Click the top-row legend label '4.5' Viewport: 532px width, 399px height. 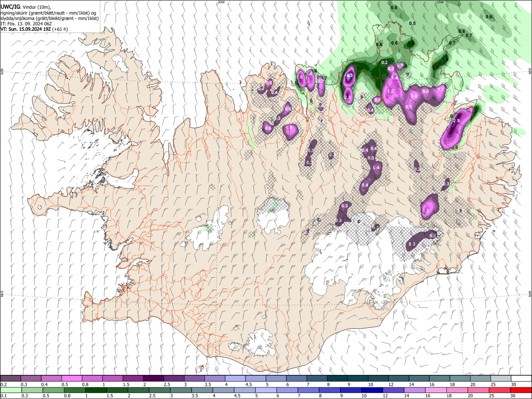249,384
